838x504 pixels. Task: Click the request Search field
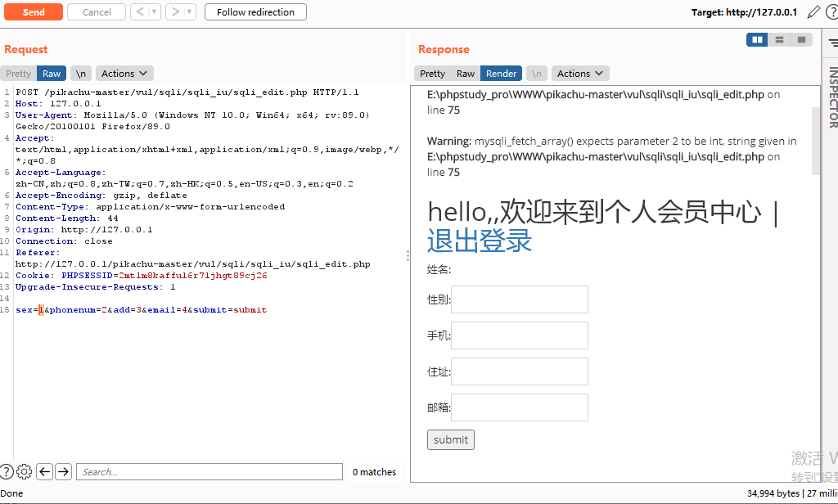209,472
